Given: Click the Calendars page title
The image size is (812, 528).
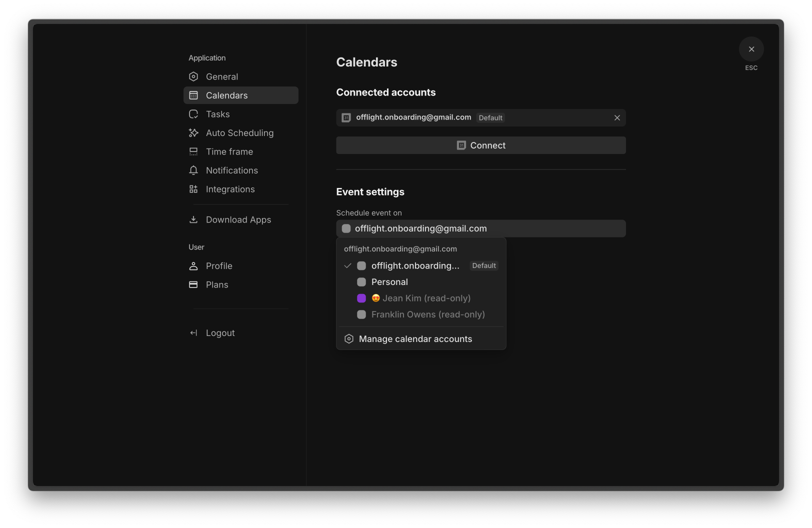Looking at the screenshot, I should (x=366, y=62).
